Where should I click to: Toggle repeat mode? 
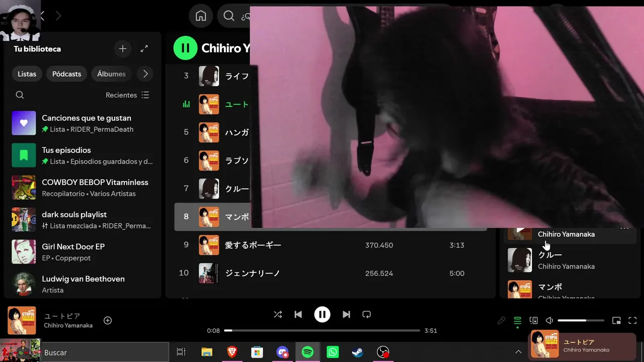tap(367, 315)
